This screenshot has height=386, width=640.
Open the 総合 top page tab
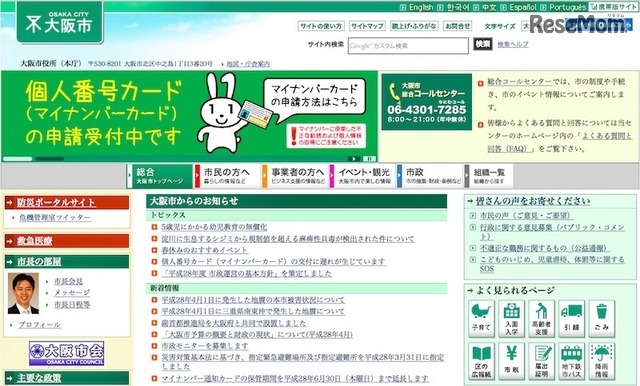[160, 176]
